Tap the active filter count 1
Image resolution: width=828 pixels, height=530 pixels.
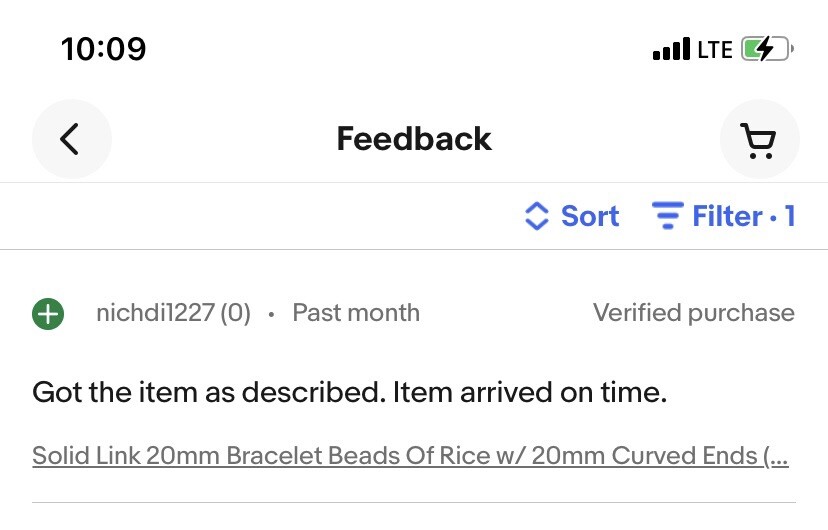pyautogui.click(x=790, y=216)
